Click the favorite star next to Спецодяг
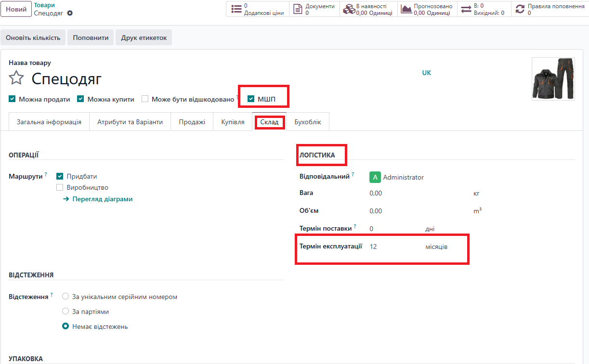Image resolution: width=589 pixels, height=364 pixels. coord(16,78)
